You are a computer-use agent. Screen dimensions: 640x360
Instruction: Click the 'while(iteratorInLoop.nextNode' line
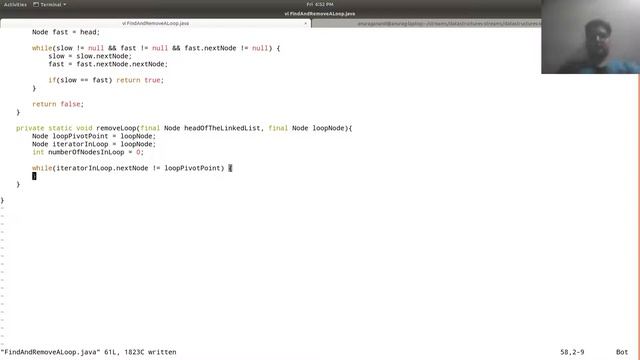(132, 168)
